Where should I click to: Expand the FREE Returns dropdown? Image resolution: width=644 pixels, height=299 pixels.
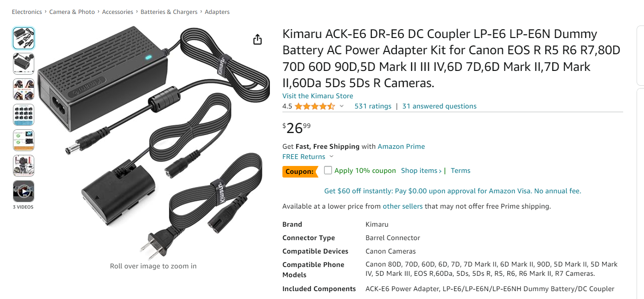tap(331, 157)
